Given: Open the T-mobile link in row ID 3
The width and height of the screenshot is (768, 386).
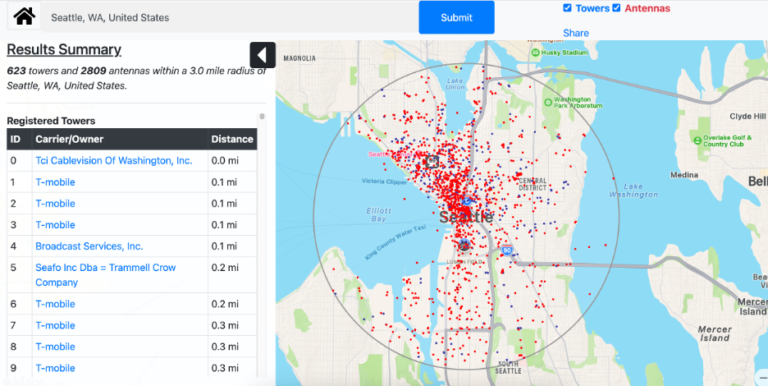Looking at the screenshot, I should click(x=55, y=225).
